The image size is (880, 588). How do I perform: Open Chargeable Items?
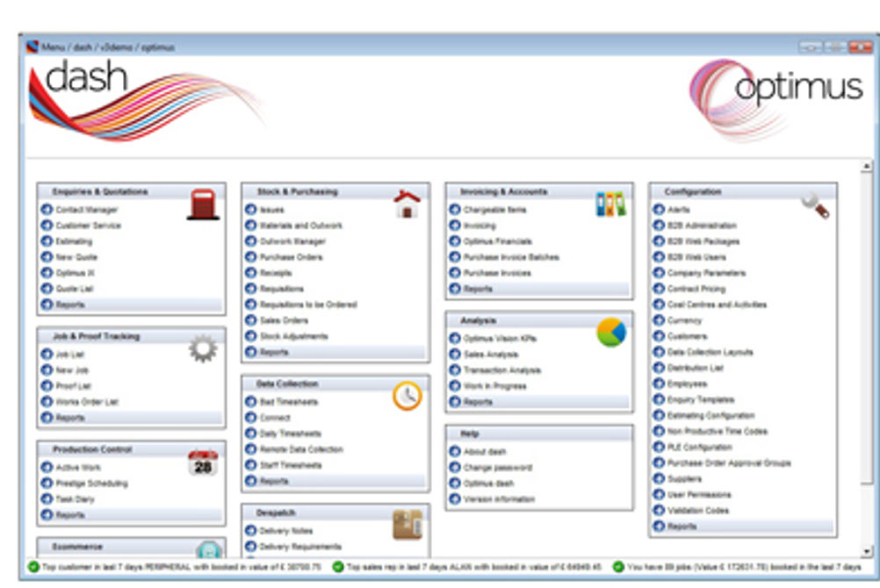(495, 210)
